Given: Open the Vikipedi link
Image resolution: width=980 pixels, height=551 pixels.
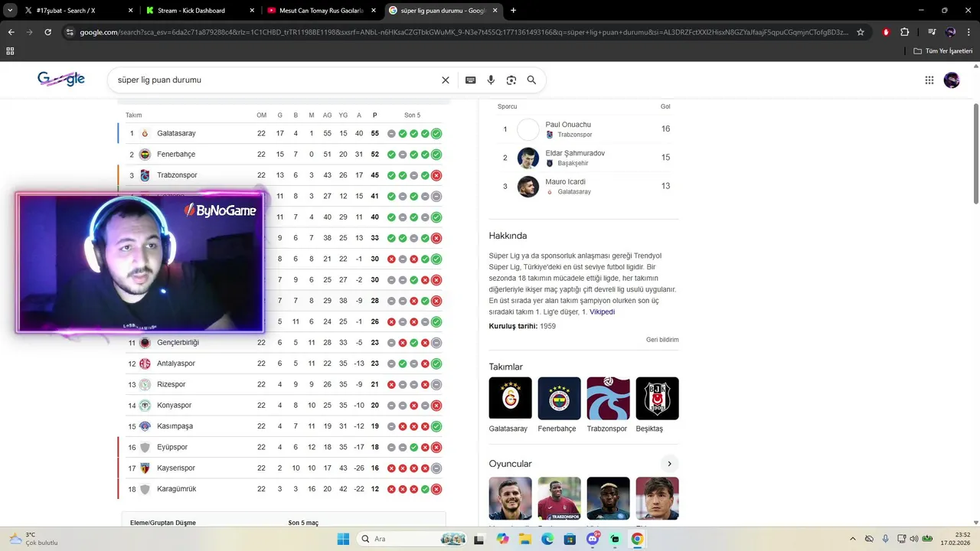Looking at the screenshot, I should [602, 311].
